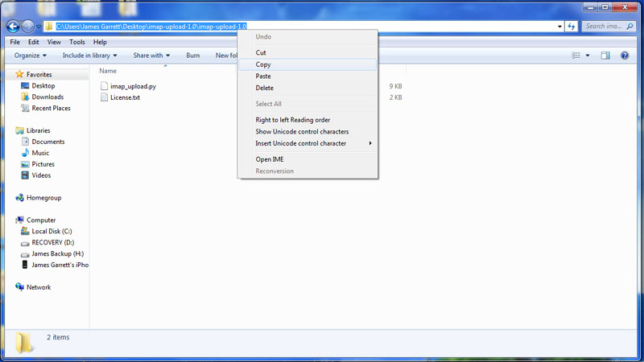Open the File menu
The image size is (644, 362).
[x=14, y=42]
